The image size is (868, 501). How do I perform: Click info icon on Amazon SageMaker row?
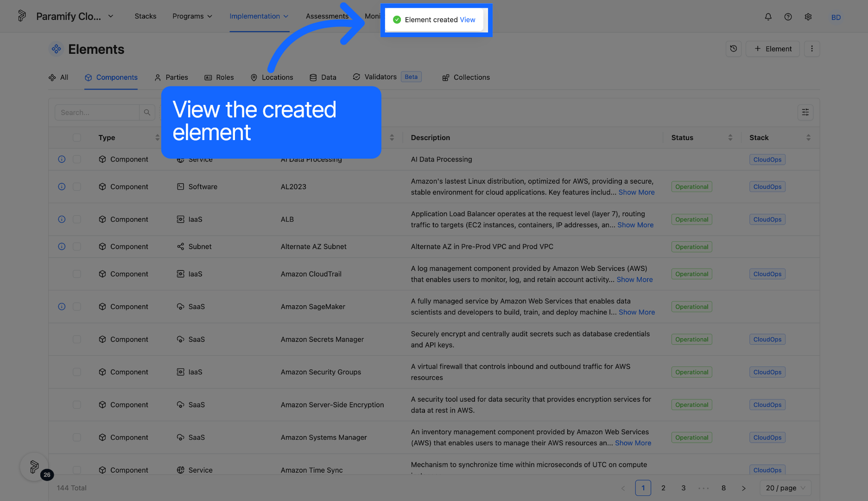point(62,307)
